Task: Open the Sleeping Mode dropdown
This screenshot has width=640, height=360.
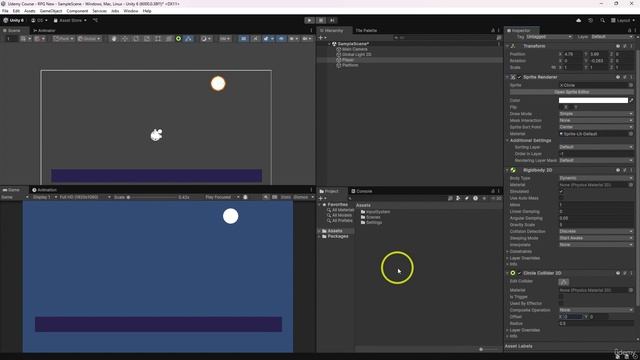Action: pyautogui.click(x=596, y=238)
